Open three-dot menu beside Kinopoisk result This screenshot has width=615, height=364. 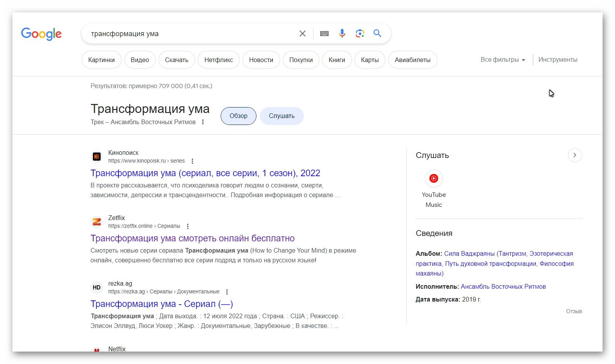(192, 161)
